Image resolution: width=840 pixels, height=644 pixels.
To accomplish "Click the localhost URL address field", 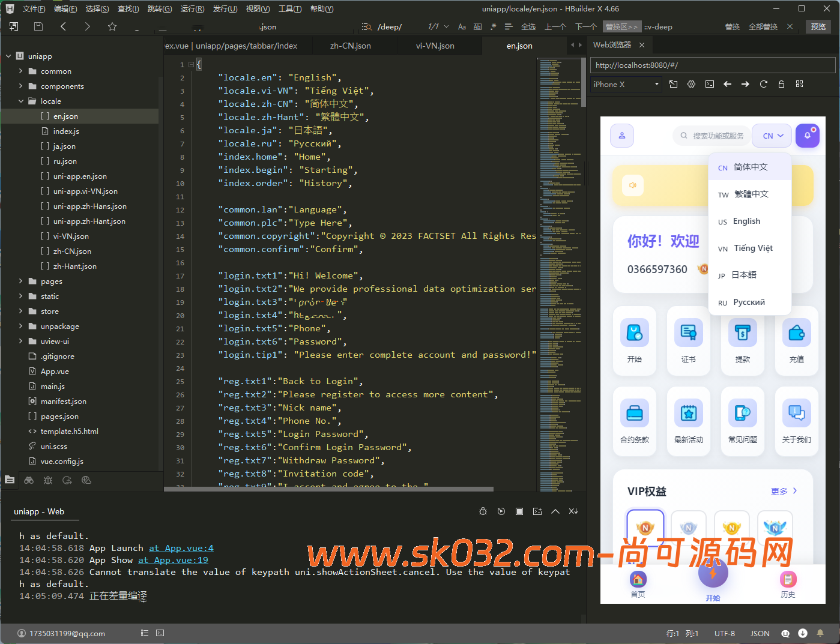I will coord(712,65).
